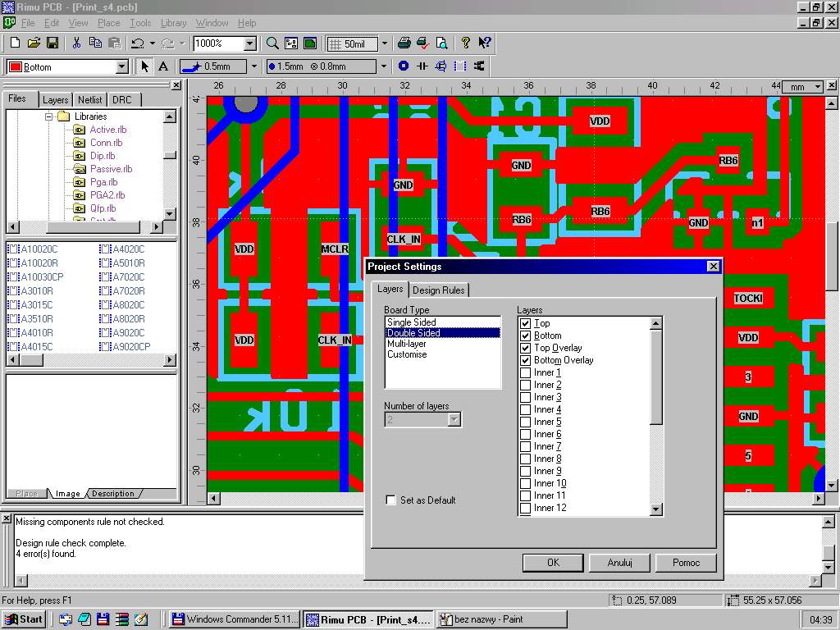The image size is (840, 630).
Task: Uncheck the Top Overlay layer checkbox
Action: pos(526,348)
